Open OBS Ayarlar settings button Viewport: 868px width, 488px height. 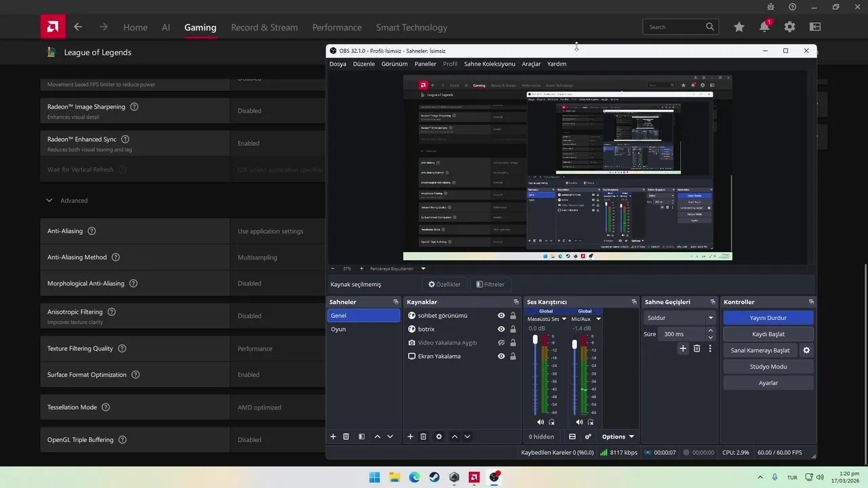768,383
